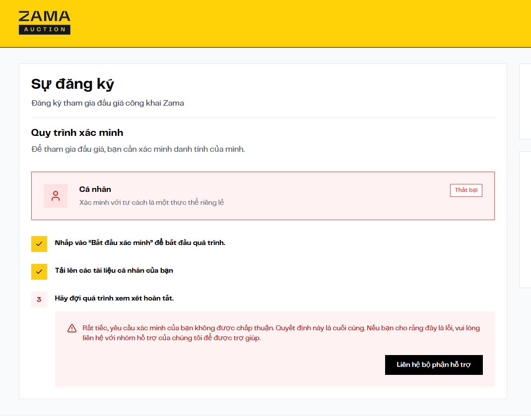The height and width of the screenshot is (420, 531).
Task: Click the warning triangle icon in error message
Action: pos(72,328)
